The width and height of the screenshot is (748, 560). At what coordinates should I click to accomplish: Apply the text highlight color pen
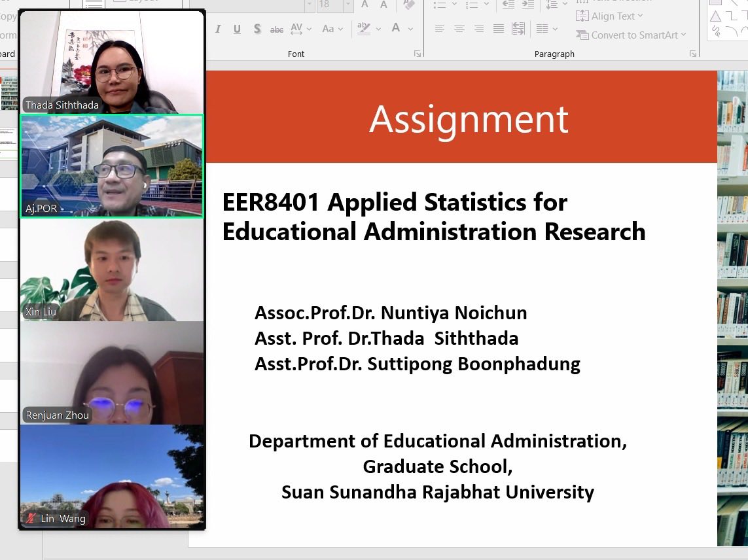click(364, 29)
